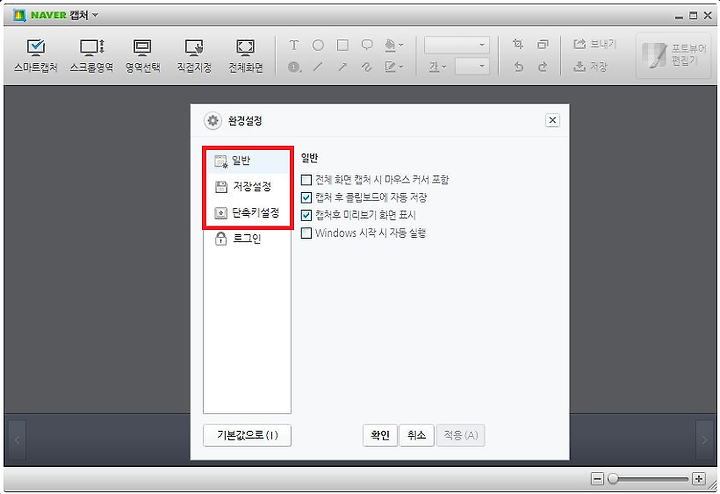Select the speech bubble tool

point(367,45)
